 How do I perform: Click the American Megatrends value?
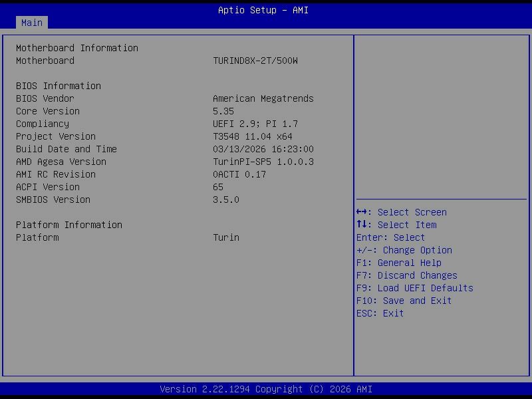tap(263, 98)
